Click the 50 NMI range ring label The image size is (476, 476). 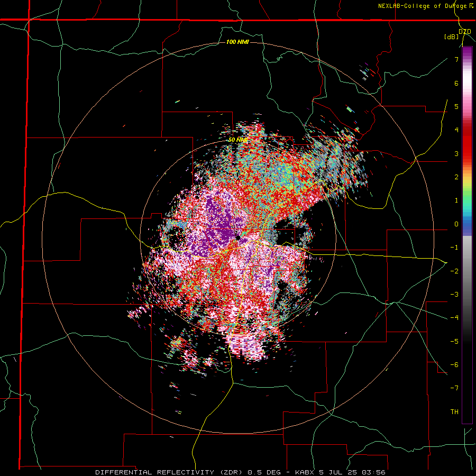(237, 140)
